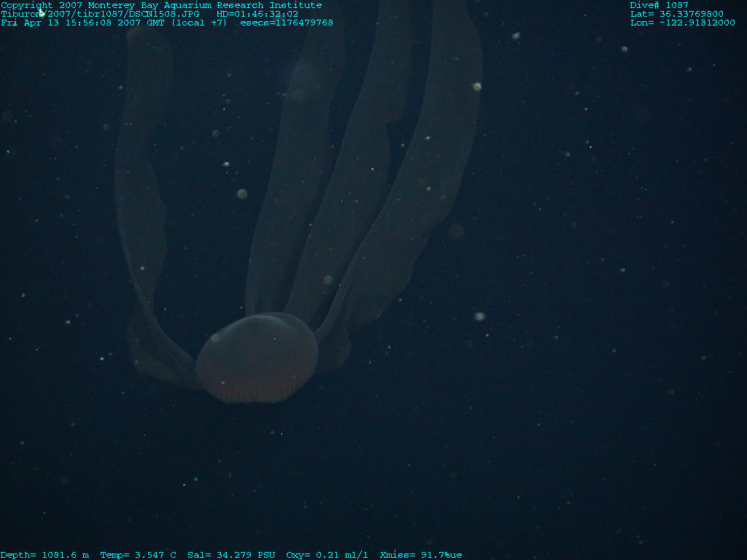The width and height of the screenshot is (747, 560).
Task: Click the 'Dive# 1087' label
Action: click(659, 5)
